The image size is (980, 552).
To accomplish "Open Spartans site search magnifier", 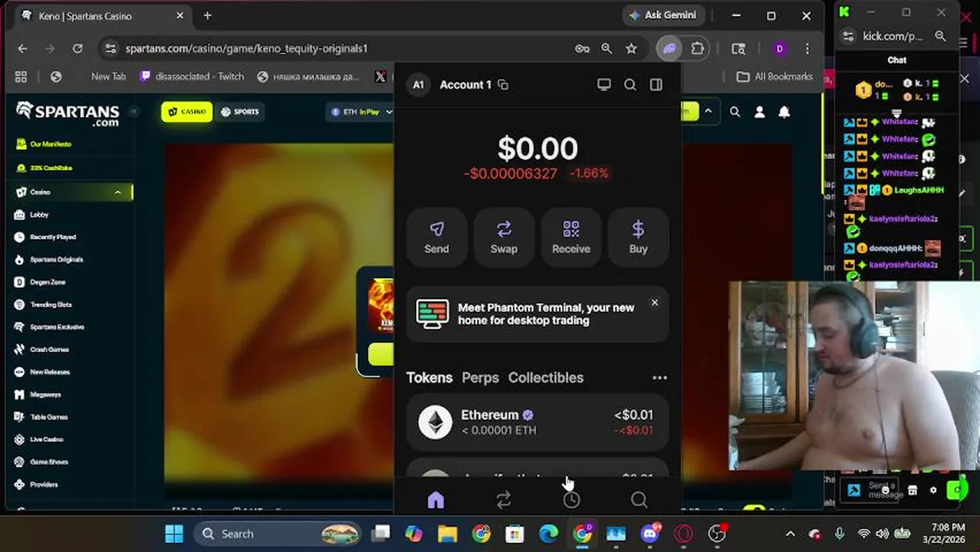I will tap(735, 112).
